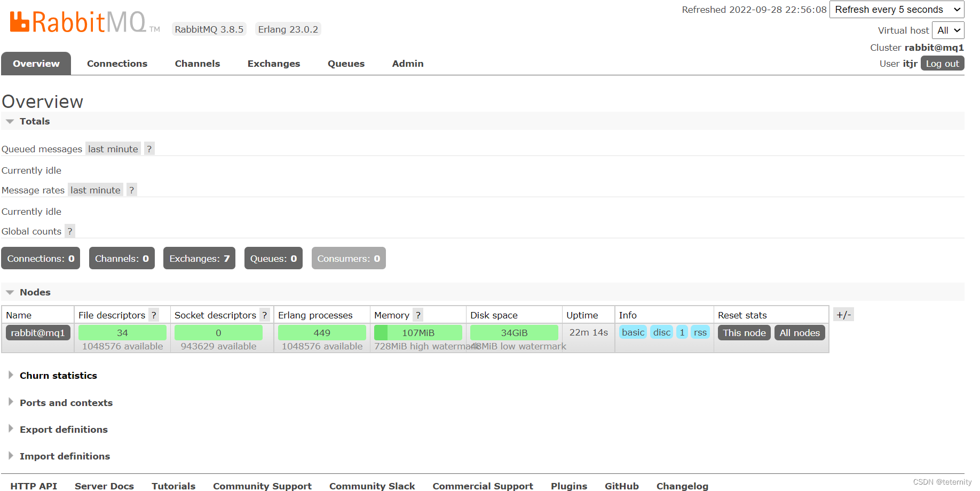This screenshot has height=491, width=980.
Task: Click the info tag labeled 1
Action: pyautogui.click(x=682, y=332)
